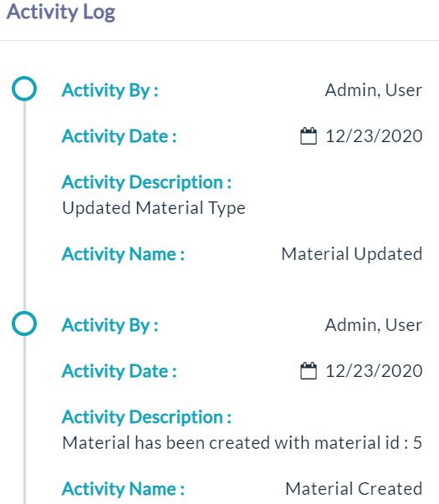Click the first Activity Name label
439x504 pixels.
tap(123, 254)
